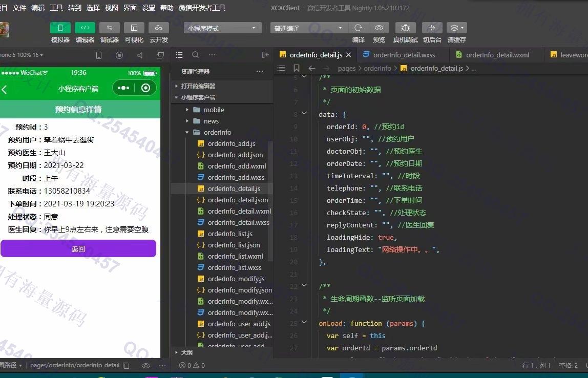Click the editor navigate back arrow
Image resolution: width=588 pixels, height=378 pixels.
pyautogui.click(x=311, y=68)
